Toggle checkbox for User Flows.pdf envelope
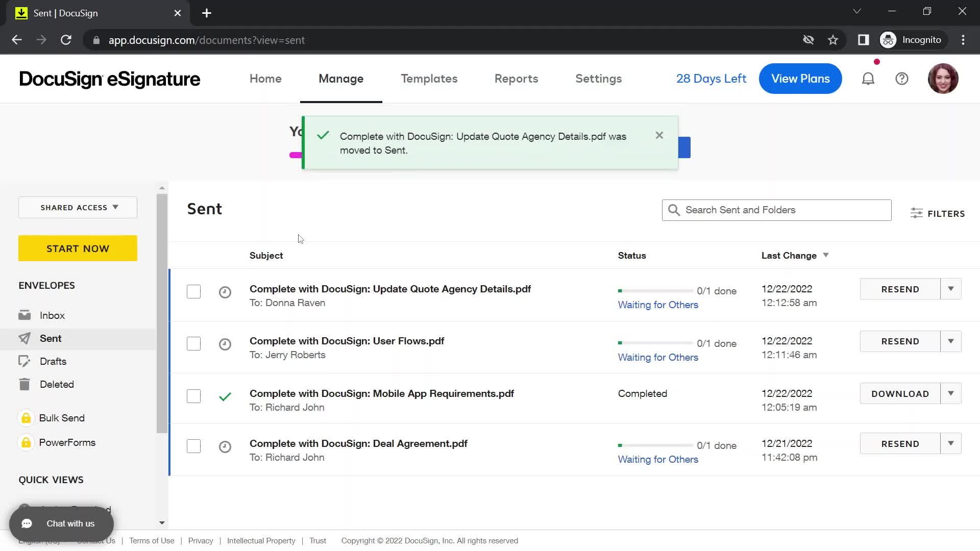980x551 pixels. coord(193,343)
